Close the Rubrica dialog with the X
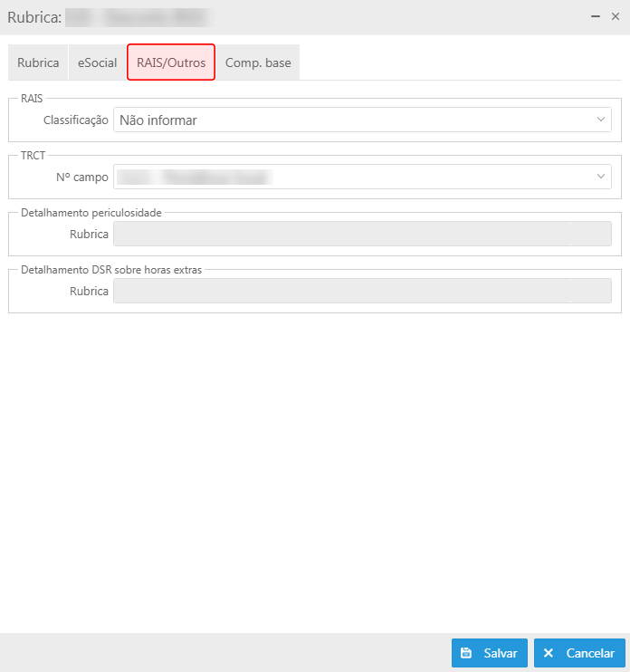This screenshot has height=672, width=630. click(616, 16)
